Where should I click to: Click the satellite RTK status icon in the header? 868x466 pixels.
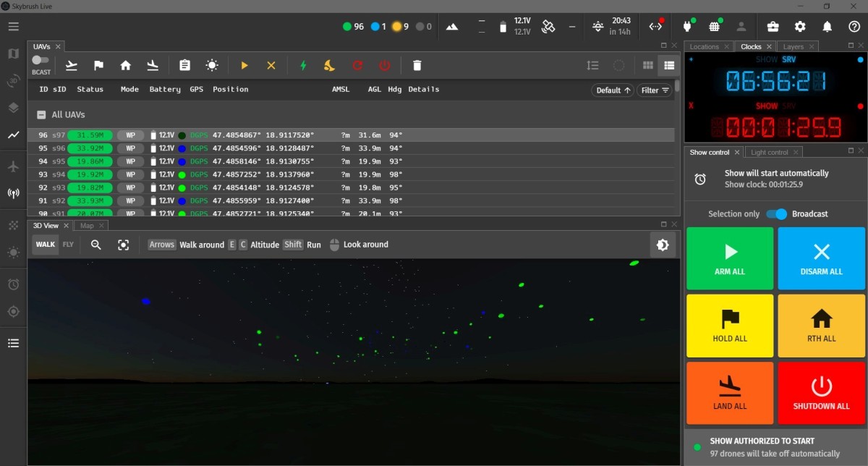click(548, 26)
